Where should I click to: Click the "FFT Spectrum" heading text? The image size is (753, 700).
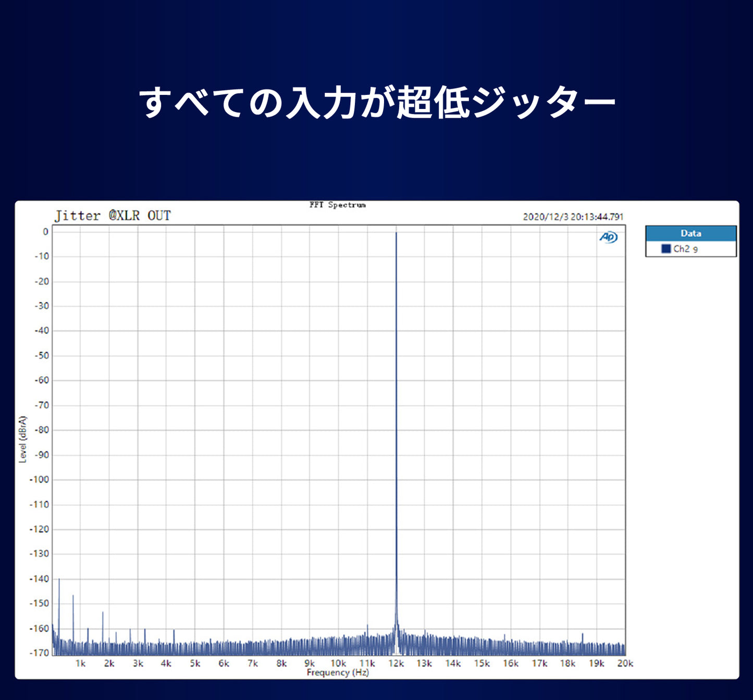coord(337,205)
